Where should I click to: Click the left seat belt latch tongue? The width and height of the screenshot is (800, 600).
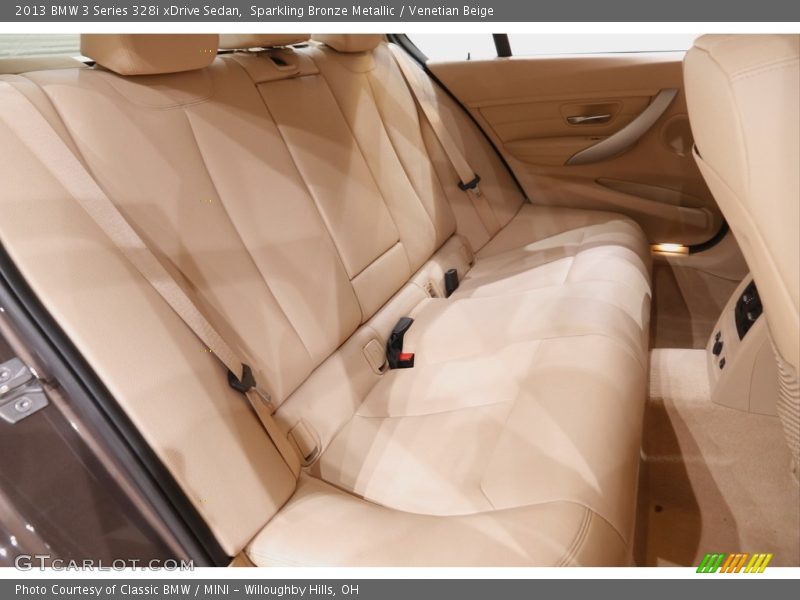point(242,379)
